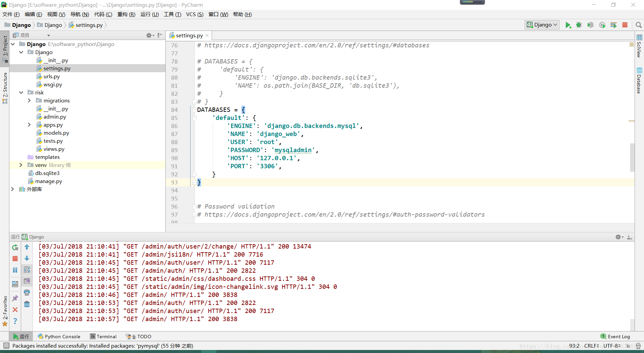Open the 重构 (R) menu
Image resolution: width=644 pixels, height=353 pixels.
126,14
